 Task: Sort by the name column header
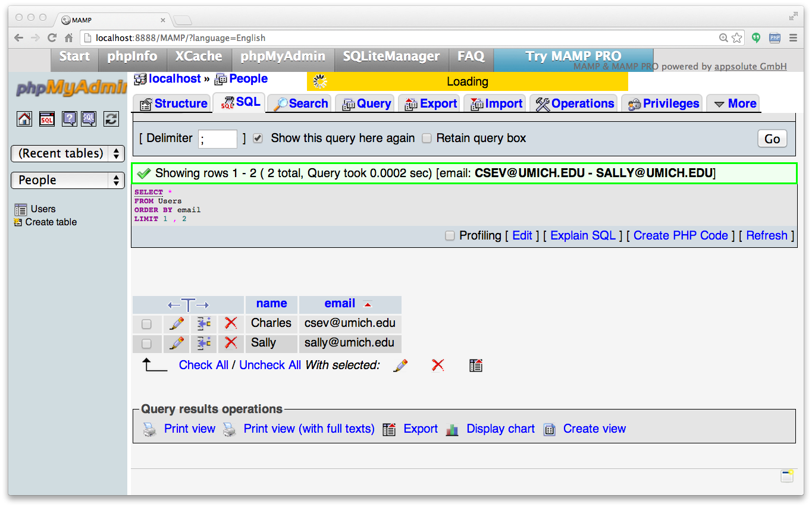click(x=272, y=304)
